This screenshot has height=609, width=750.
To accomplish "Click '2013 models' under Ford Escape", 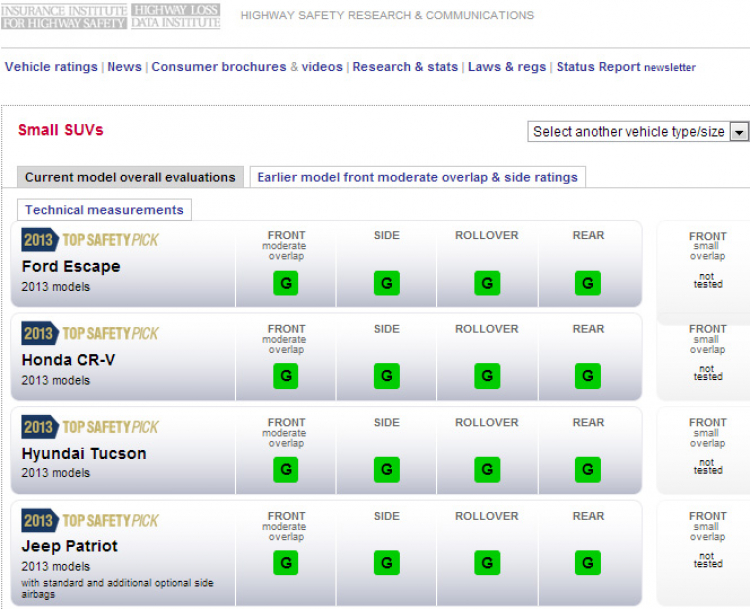I will [x=55, y=287].
